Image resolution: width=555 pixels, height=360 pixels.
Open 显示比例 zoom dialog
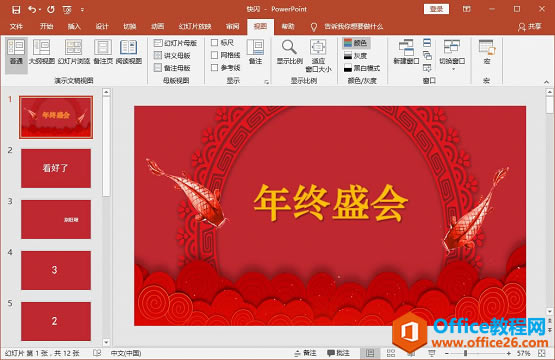tap(289, 52)
